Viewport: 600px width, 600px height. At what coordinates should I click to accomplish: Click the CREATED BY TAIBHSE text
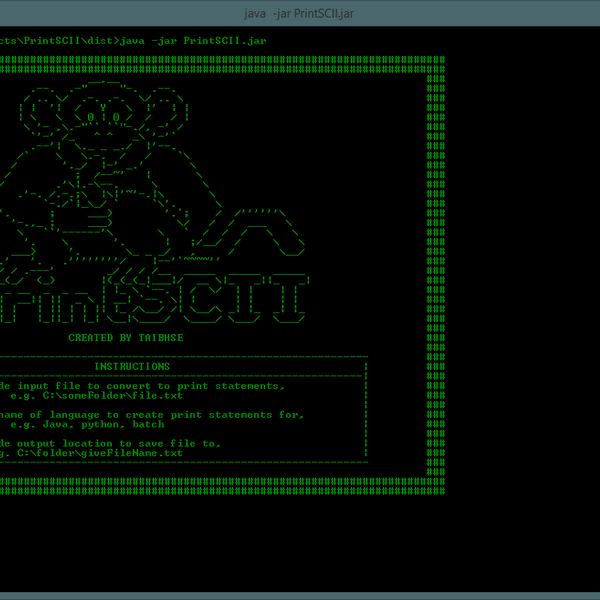(125, 338)
